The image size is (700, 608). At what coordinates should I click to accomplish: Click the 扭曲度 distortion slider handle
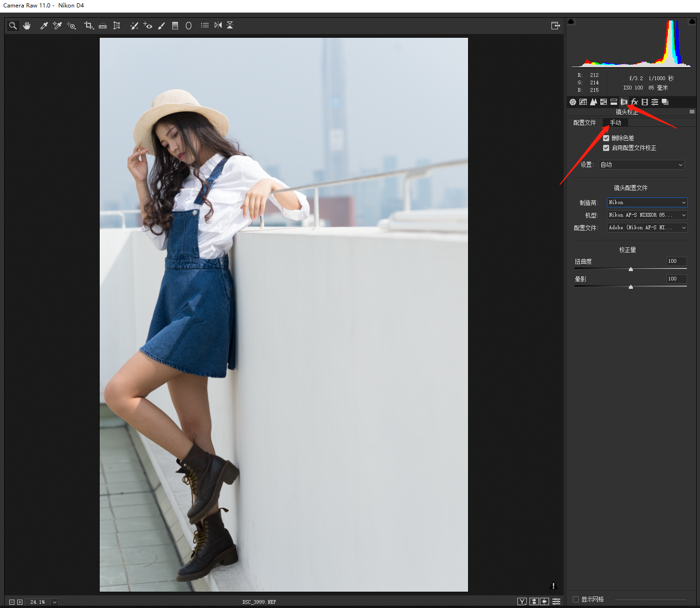coord(631,269)
